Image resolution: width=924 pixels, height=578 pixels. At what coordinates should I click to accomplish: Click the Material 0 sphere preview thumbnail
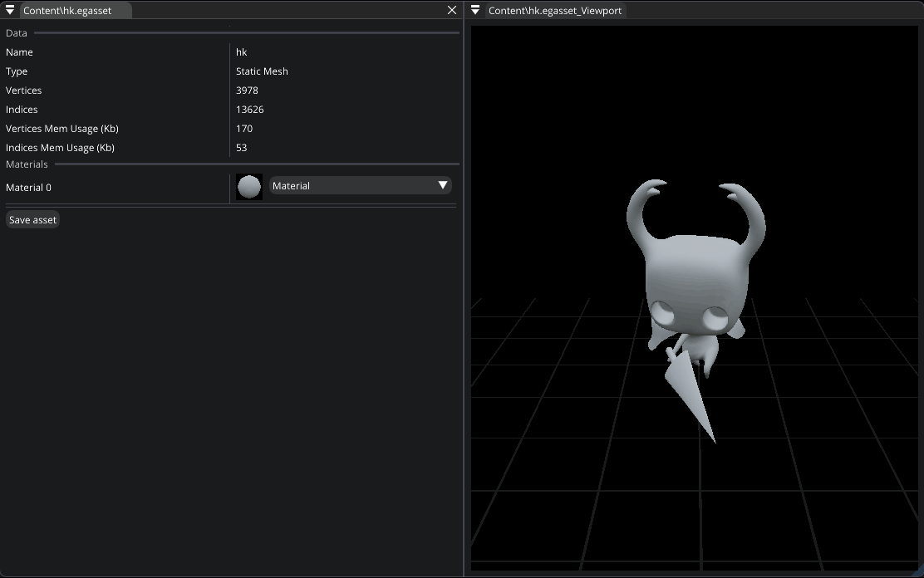[x=248, y=187]
